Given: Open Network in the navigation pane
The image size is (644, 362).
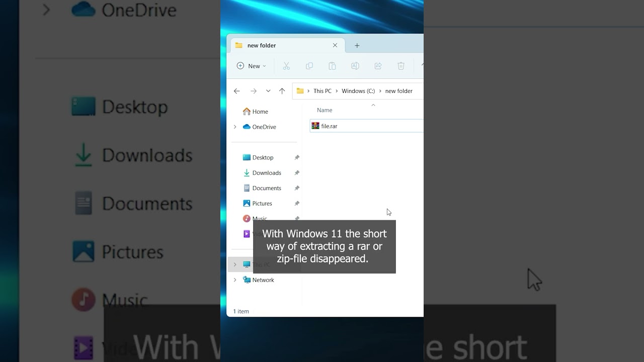Looking at the screenshot, I should [263, 280].
